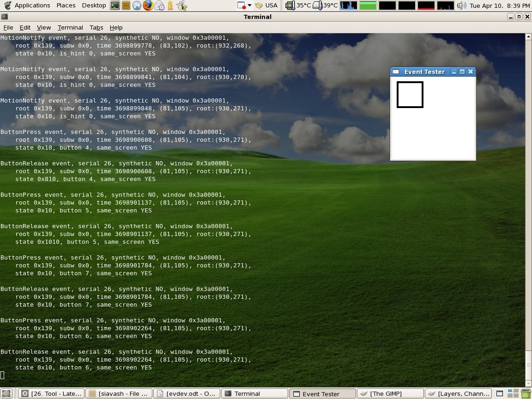Click the black square in Event Tester
The width and height of the screenshot is (532, 399).
tap(410, 95)
